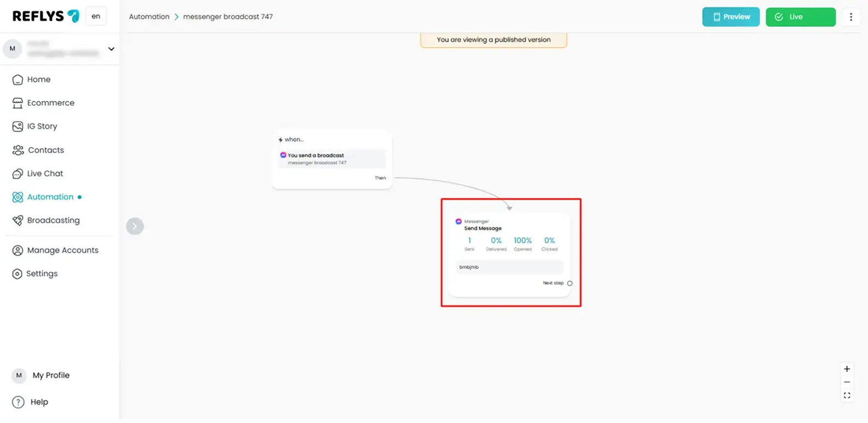Fit flow to screen with fullscreen icon

[x=847, y=396]
